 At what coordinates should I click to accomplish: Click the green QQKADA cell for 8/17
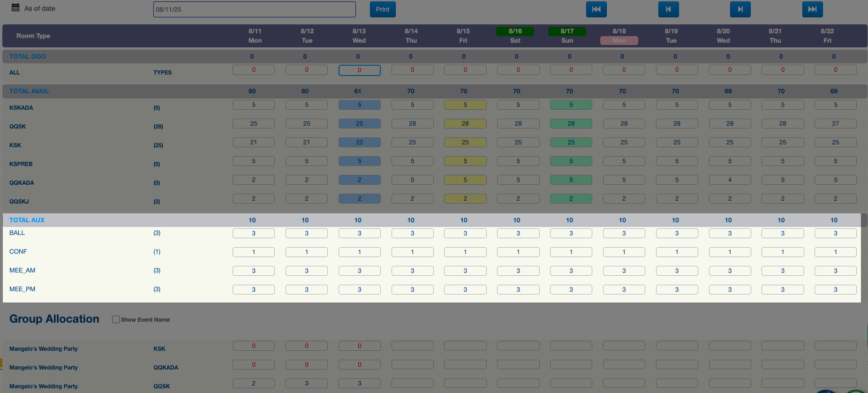(x=571, y=180)
